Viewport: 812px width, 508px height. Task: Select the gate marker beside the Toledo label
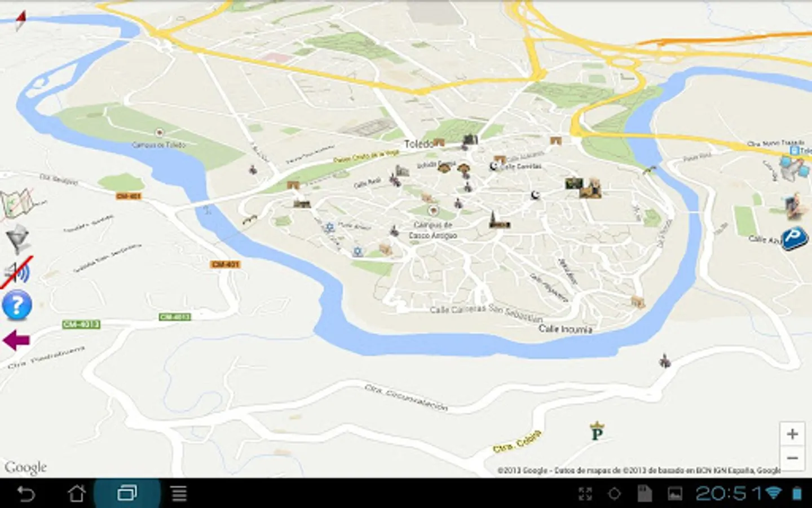pos(439,143)
